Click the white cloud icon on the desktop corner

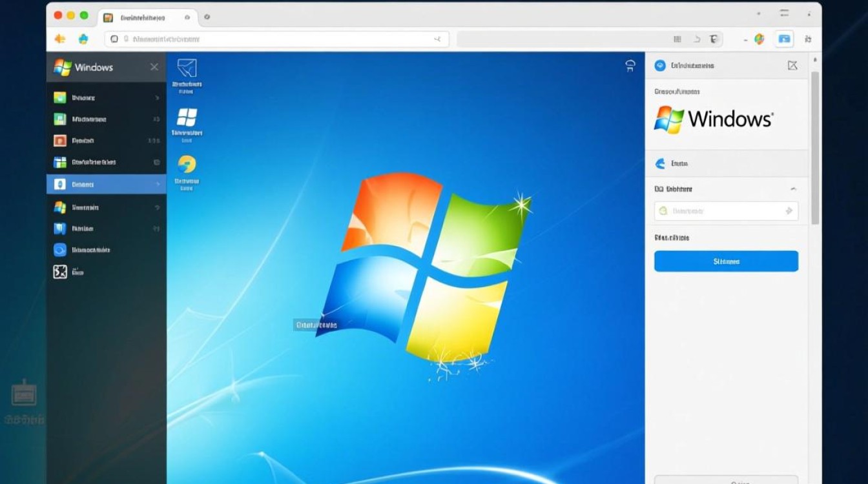[x=630, y=66]
